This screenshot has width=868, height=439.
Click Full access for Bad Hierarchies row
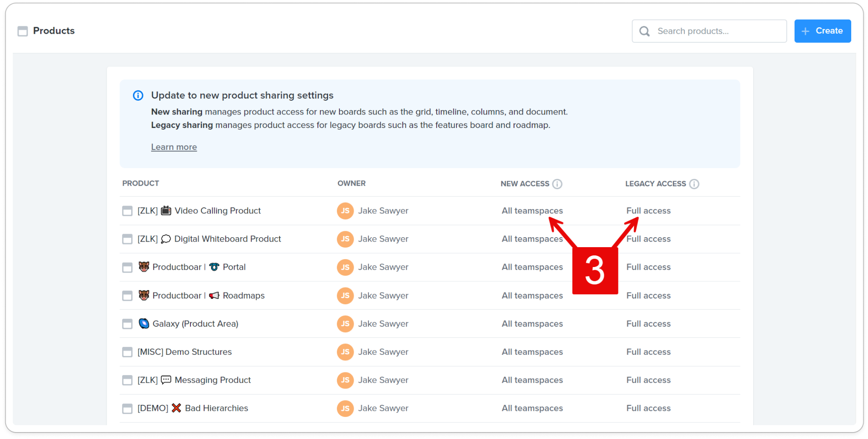pyautogui.click(x=648, y=408)
